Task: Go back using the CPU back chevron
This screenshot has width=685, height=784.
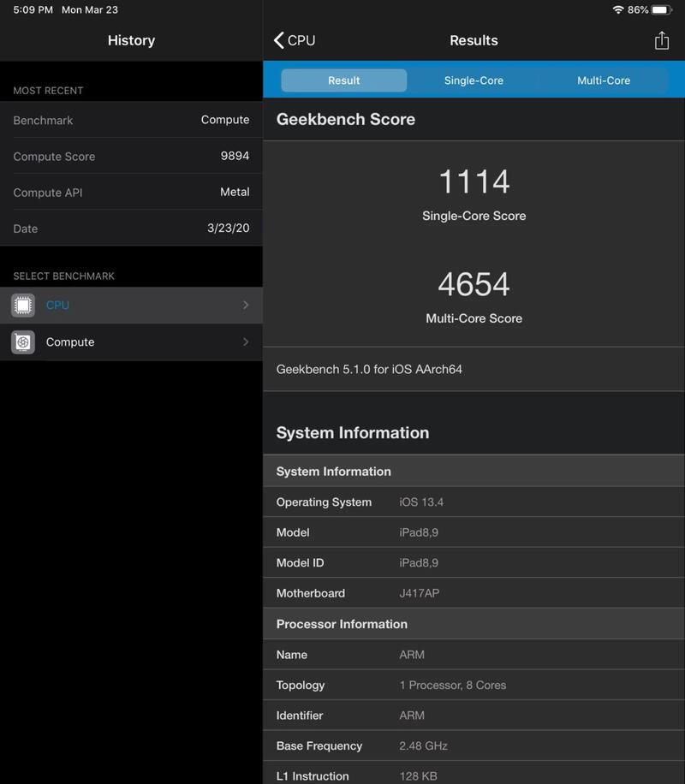Action: [295, 40]
